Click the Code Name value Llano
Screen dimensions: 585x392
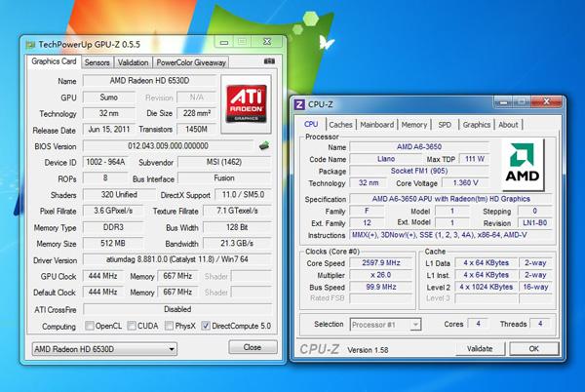[x=386, y=159]
